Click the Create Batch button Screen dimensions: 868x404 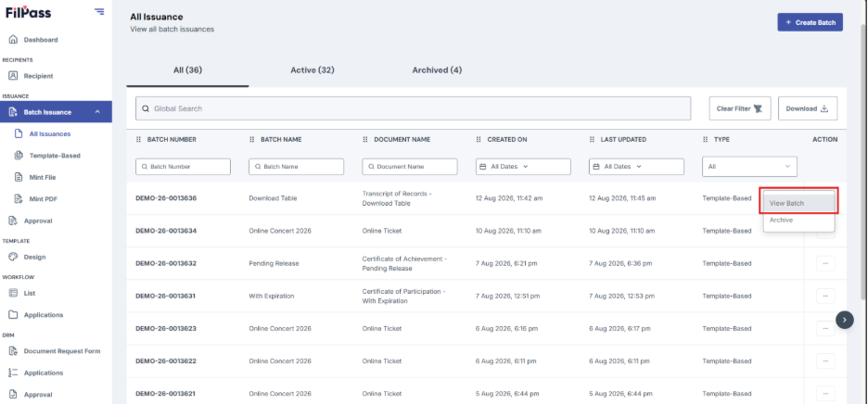click(x=810, y=22)
